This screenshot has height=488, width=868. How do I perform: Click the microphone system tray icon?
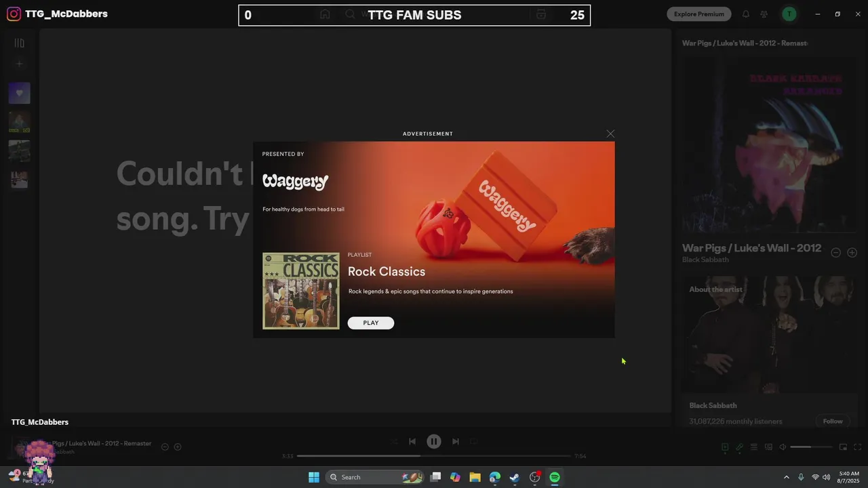coord(801,477)
